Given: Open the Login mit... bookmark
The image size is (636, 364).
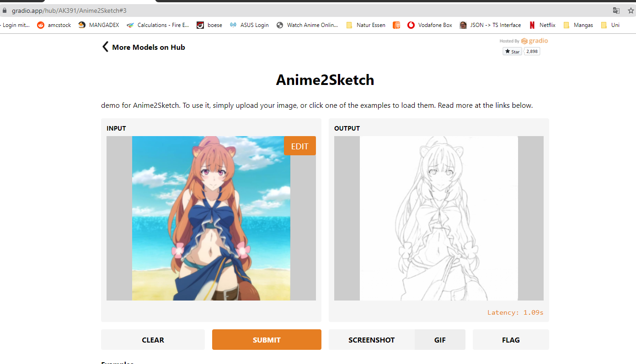Looking at the screenshot, I should [15, 25].
